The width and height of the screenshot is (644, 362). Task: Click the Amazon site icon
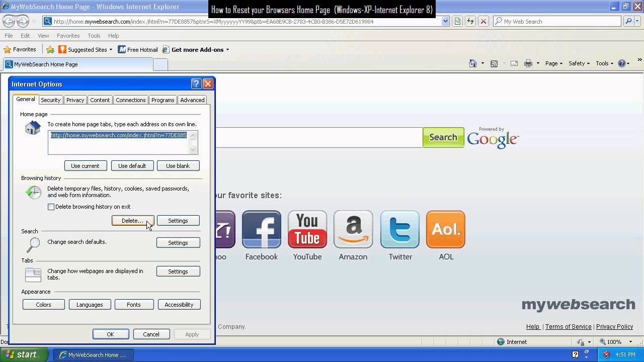353,229
